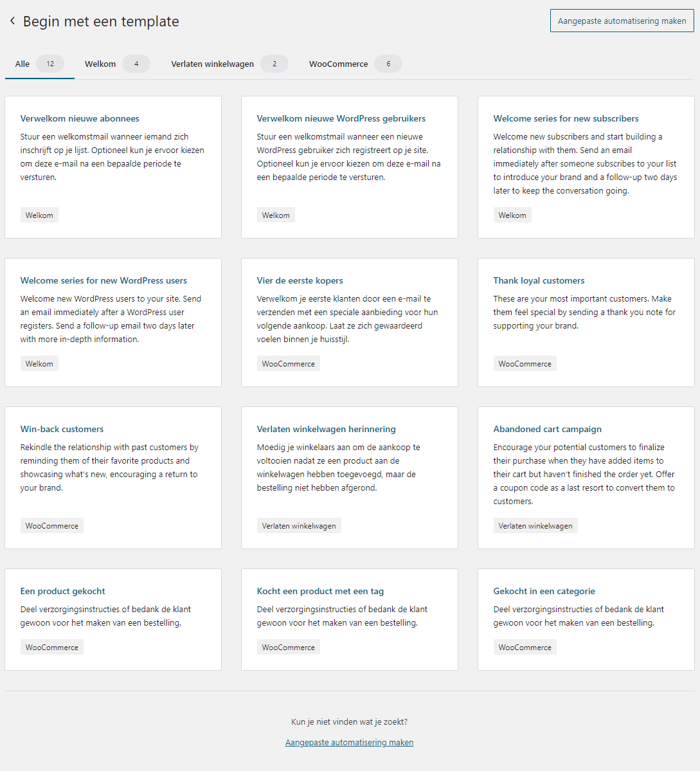Click 'Aangepaste automatisering maken' button at top
The height and width of the screenshot is (771, 700).
click(x=622, y=21)
